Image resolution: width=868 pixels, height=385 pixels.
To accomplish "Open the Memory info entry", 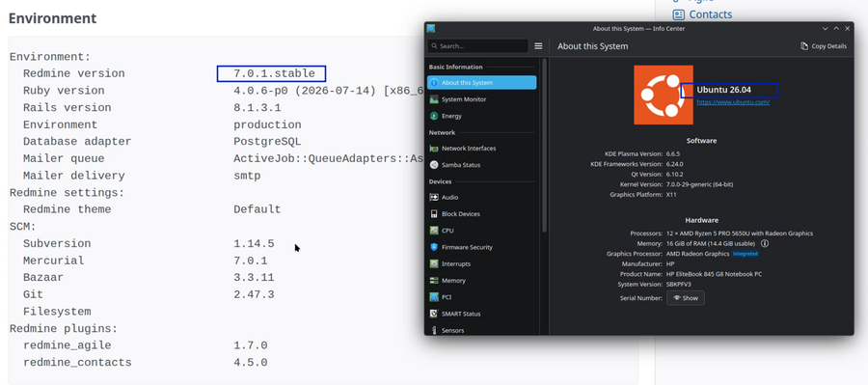I will 481,280.
